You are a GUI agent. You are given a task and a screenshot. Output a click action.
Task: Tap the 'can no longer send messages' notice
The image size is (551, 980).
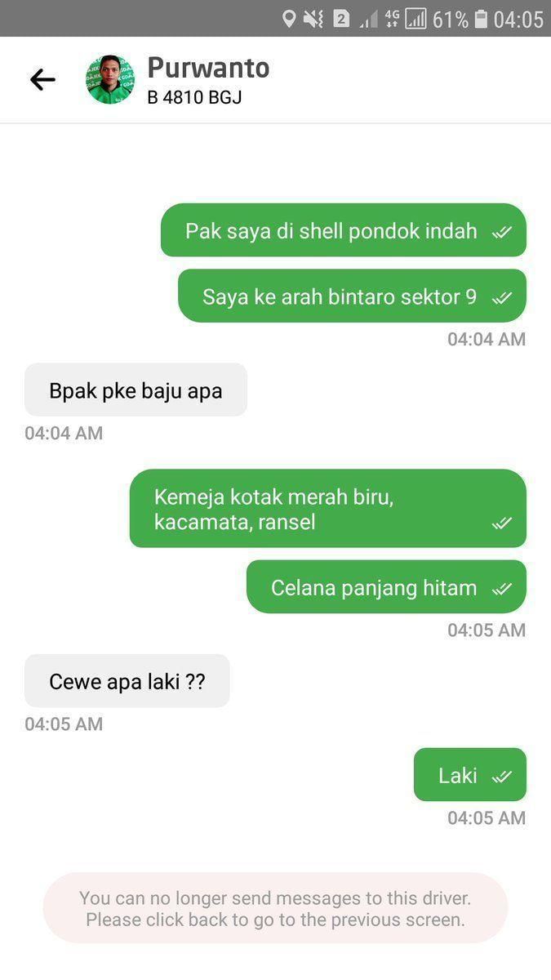275,908
